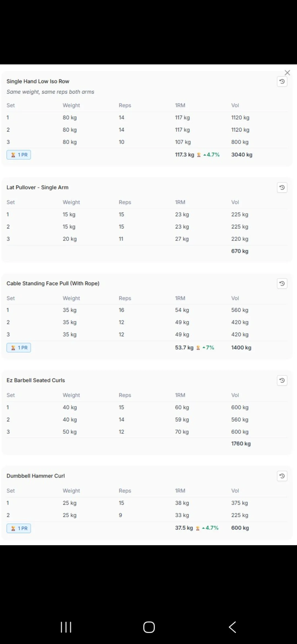Click 1 PR badge under Single Hand Low Iso Row
The width and height of the screenshot is (297, 644).
[19, 155]
